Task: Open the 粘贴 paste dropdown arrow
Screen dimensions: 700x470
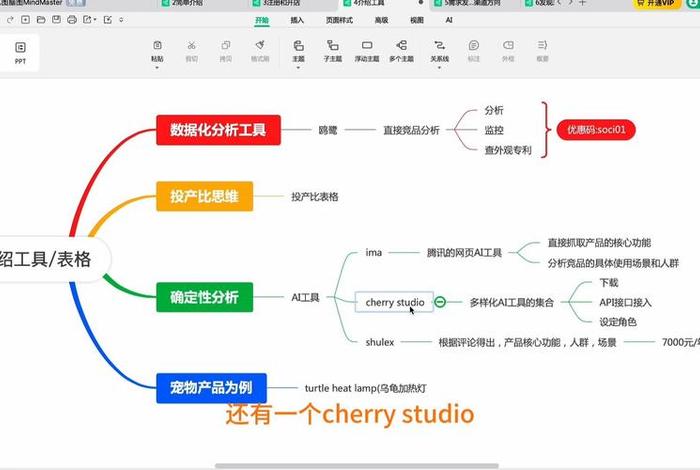Action: click(x=157, y=68)
